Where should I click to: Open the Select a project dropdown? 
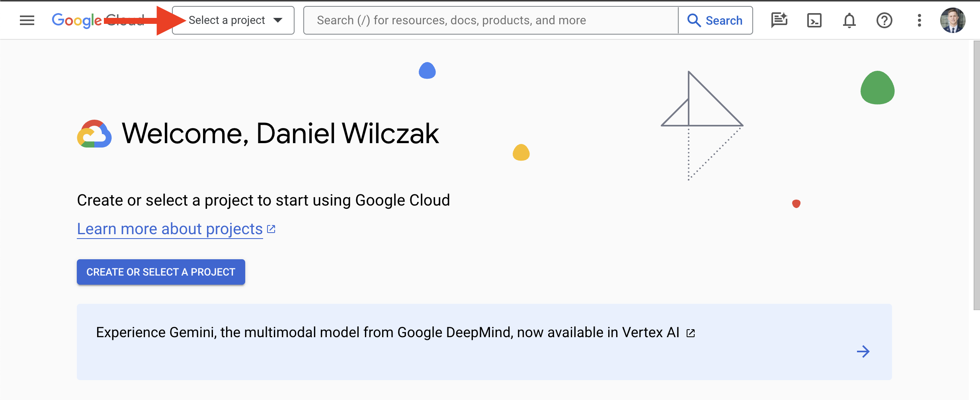233,20
